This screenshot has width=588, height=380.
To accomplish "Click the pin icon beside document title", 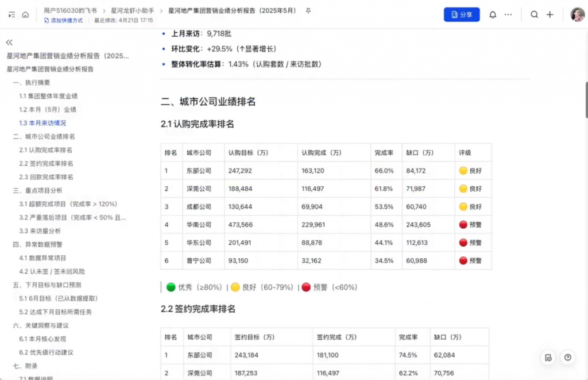I will point(308,11).
